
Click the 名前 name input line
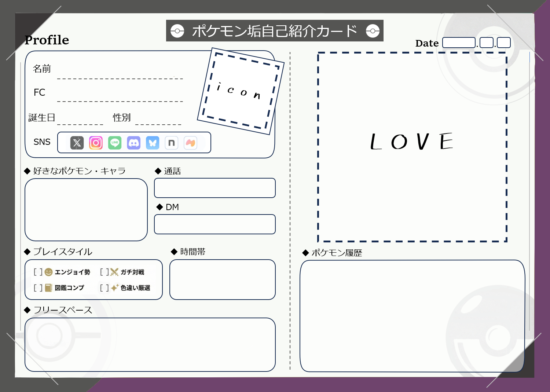[x=120, y=78]
